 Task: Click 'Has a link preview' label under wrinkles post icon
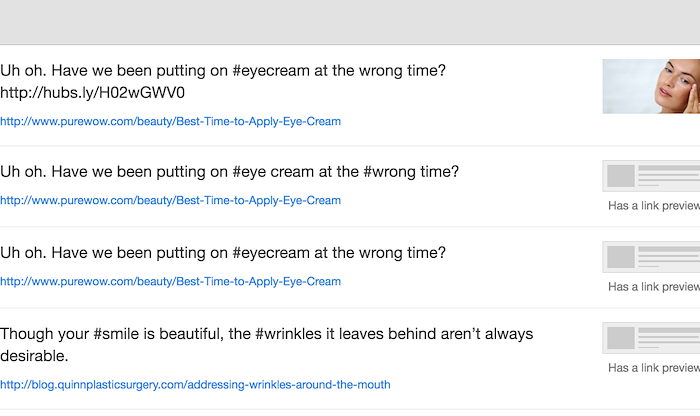(654, 367)
